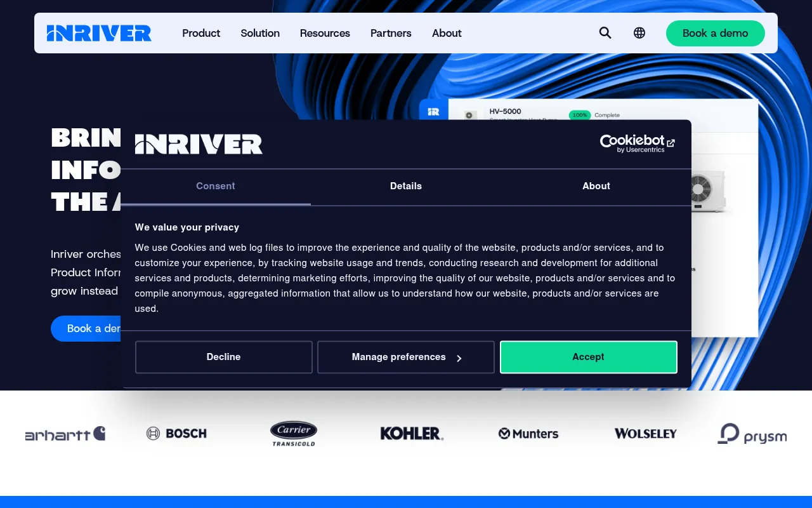Click the Carhartt logo at left edge
812x508 pixels.
[x=65, y=434]
